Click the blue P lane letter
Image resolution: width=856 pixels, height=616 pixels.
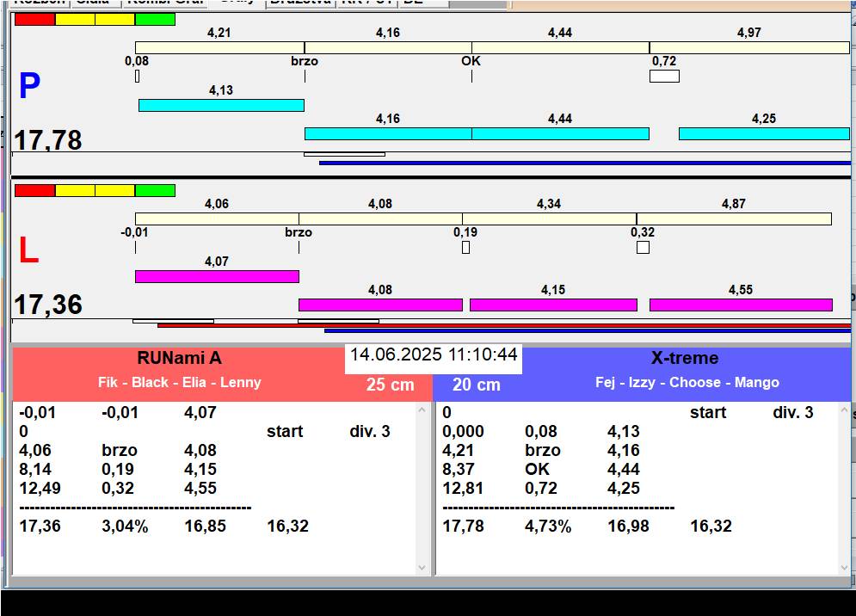[29, 86]
